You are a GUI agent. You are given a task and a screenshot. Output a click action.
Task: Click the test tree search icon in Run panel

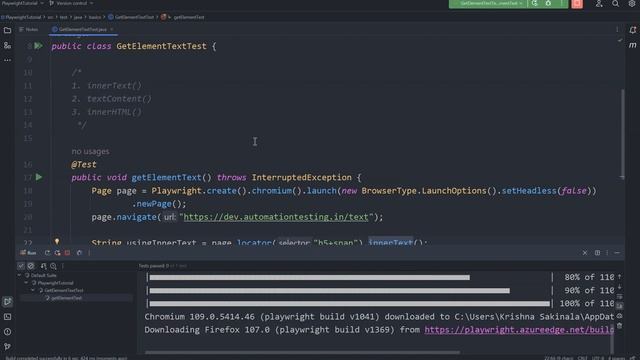[x=53, y=266]
